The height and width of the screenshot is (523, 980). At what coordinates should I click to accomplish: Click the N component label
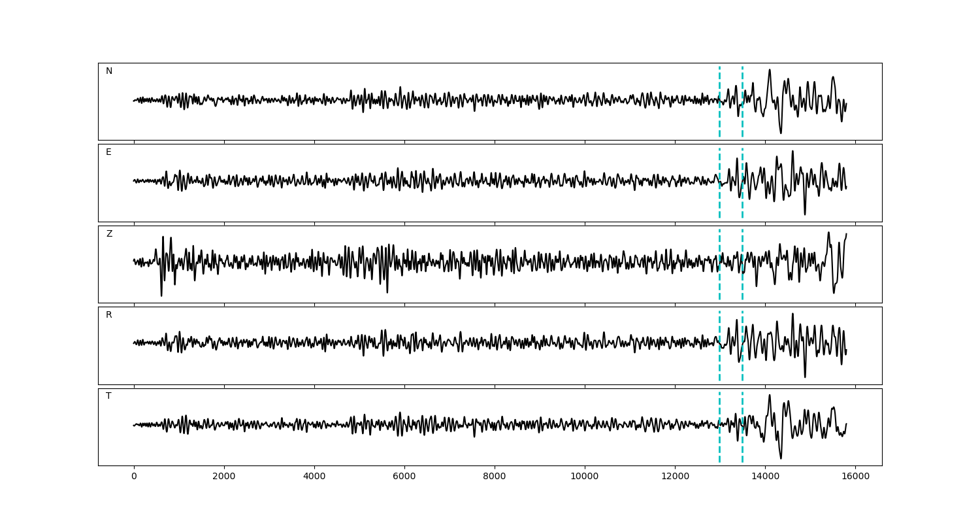point(109,71)
